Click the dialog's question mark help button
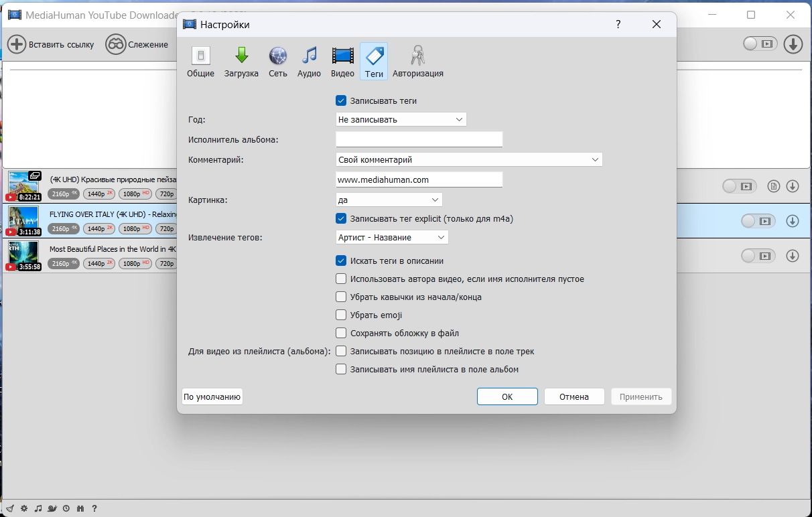 pos(618,25)
